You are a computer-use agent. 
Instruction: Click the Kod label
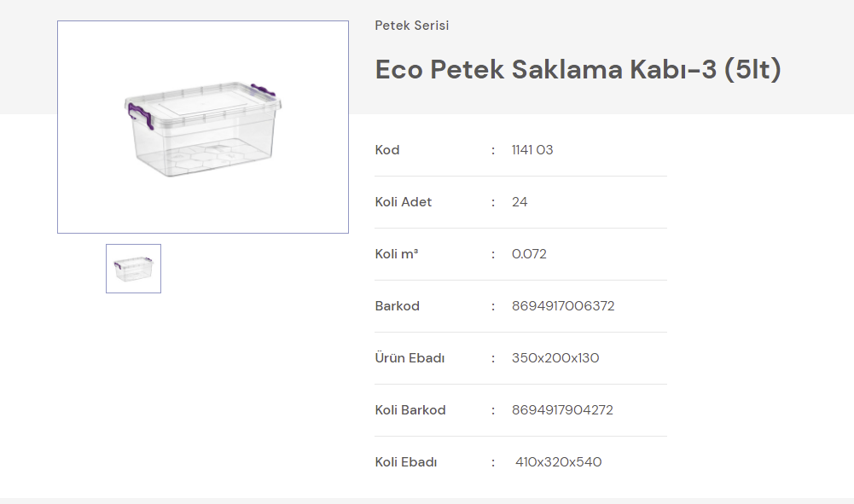click(x=387, y=150)
